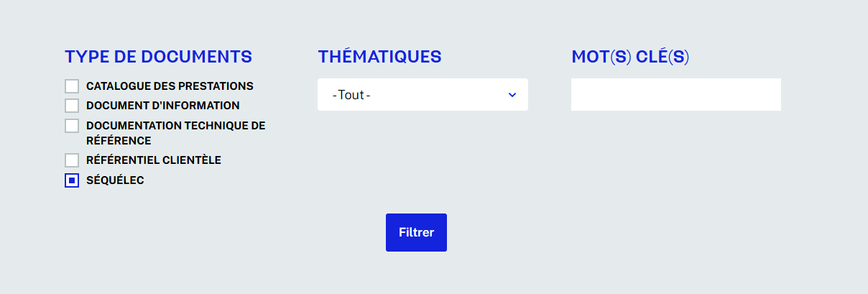This screenshot has width=868, height=294.
Task: Click the word Filtrer on the blue button
Action: (x=416, y=233)
